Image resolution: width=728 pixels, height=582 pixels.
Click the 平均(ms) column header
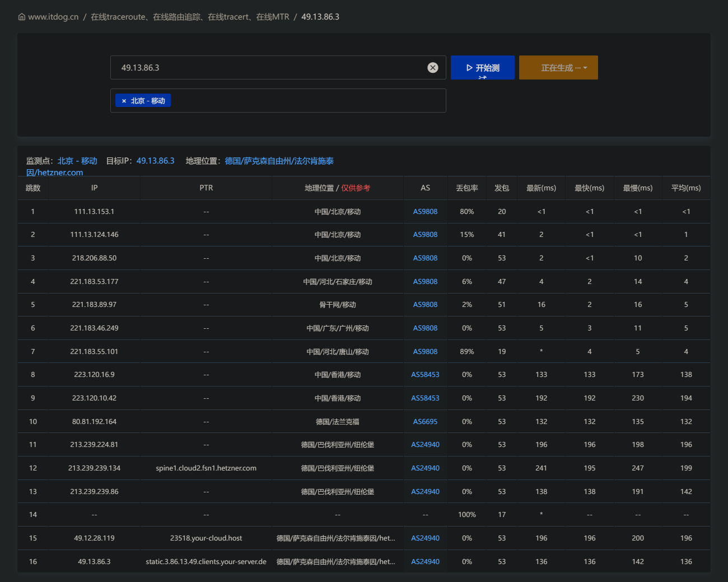pyautogui.click(x=686, y=188)
